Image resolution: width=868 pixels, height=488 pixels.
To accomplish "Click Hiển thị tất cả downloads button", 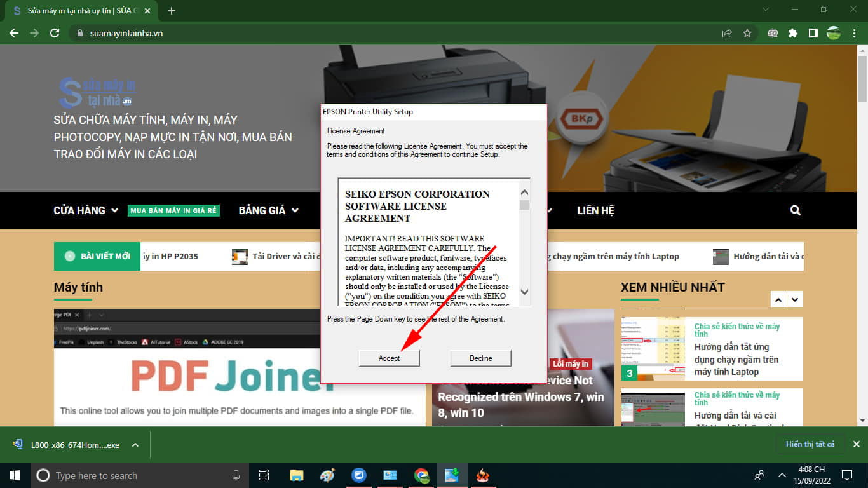I will coord(810,444).
